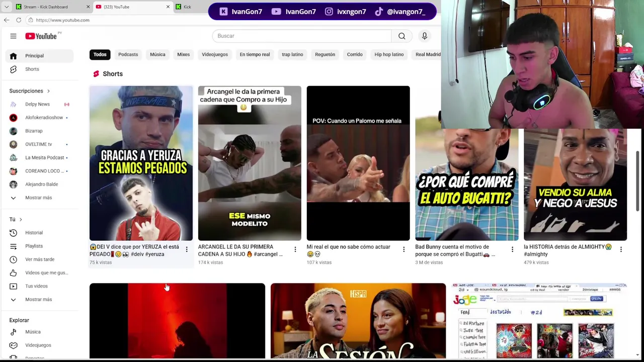Go back with browser back arrow
Screen dimensions: 644x362
(7, 20)
